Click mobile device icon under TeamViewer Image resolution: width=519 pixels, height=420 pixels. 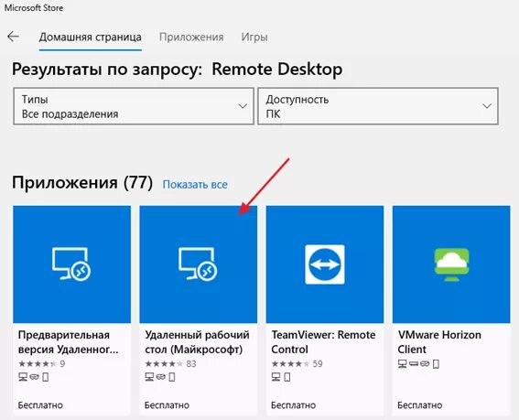287,377
